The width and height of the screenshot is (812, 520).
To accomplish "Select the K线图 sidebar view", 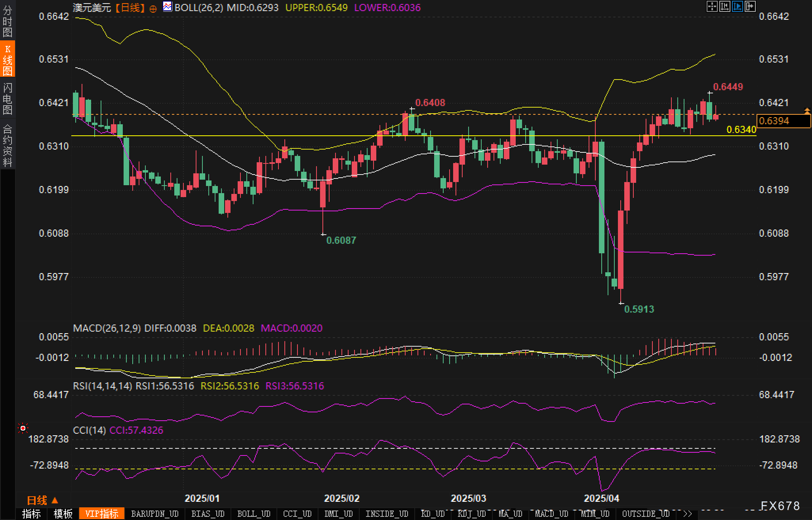I will (x=8, y=60).
